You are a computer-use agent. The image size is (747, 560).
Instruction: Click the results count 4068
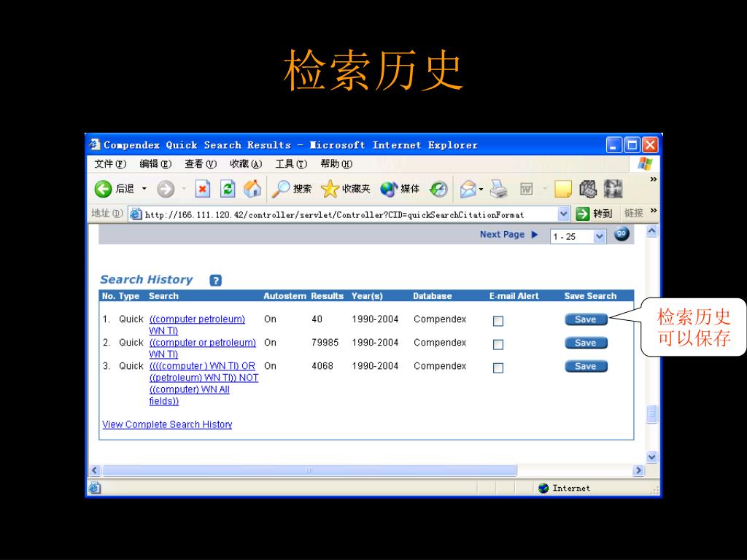(x=322, y=366)
